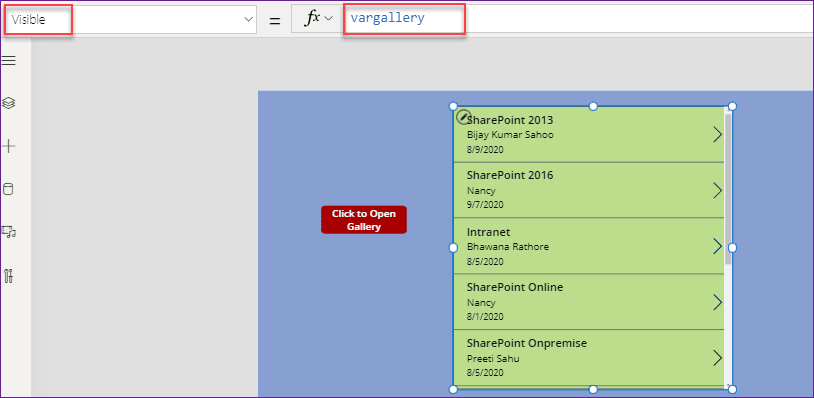Screen dimensions: 814x398
Task: Open the hamburger menu in left sidebar
Action: [x=9, y=61]
